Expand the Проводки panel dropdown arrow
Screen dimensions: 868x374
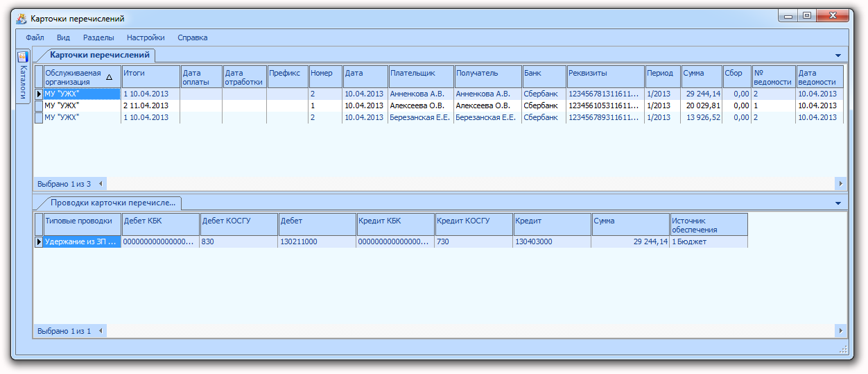837,203
